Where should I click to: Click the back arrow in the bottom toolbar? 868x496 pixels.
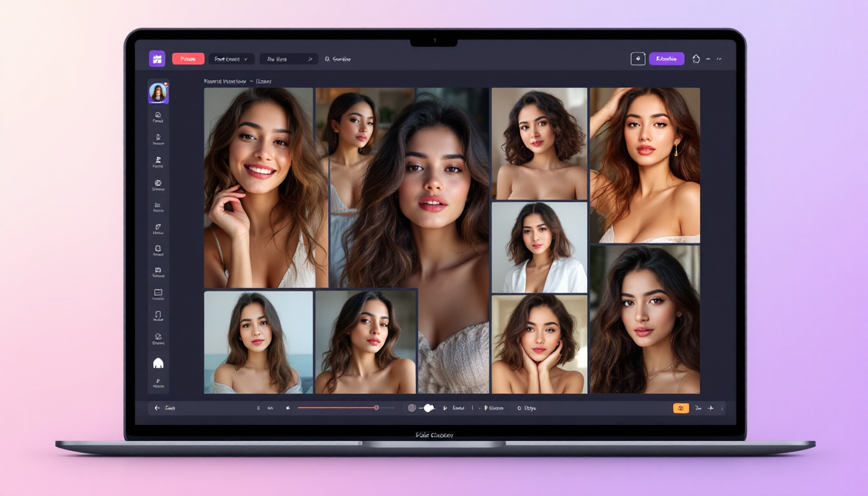pyautogui.click(x=156, y=408)
